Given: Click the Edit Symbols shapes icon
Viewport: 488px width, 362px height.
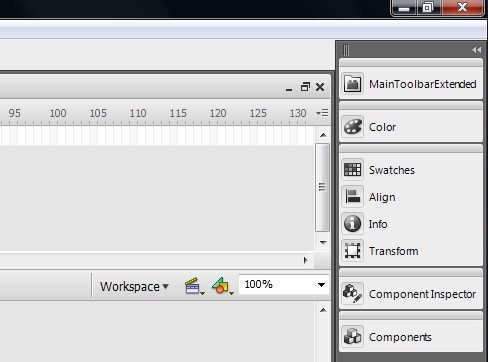Looking at the screenshot, I should (222, 286).
